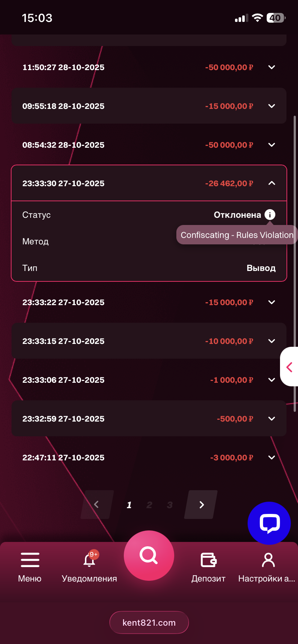Screen dimensions: 298x644
Task: Open the Депозит wallet icon
Action: tap(208, 560)
